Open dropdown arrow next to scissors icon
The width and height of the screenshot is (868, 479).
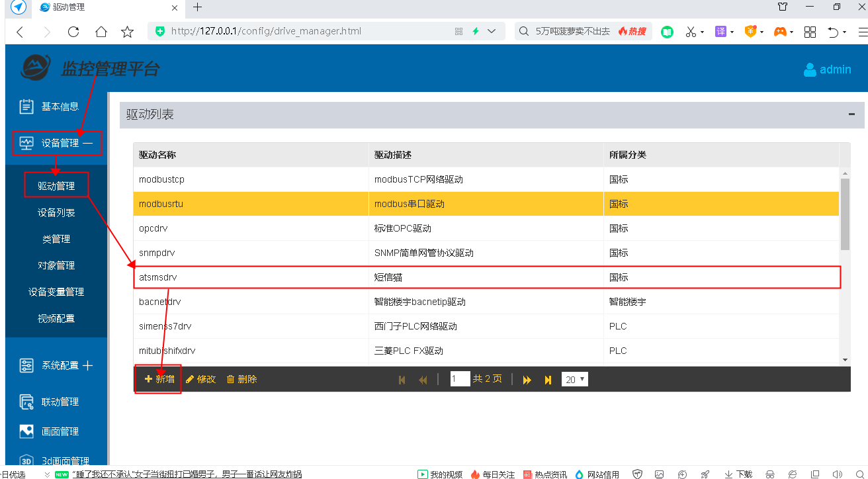[x=702, y=32]
